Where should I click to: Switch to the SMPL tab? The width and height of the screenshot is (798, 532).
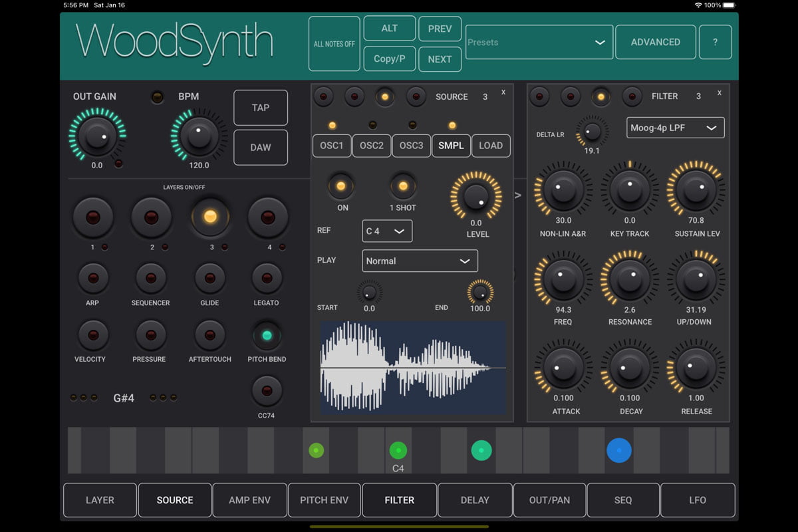[x=451, y=146]
